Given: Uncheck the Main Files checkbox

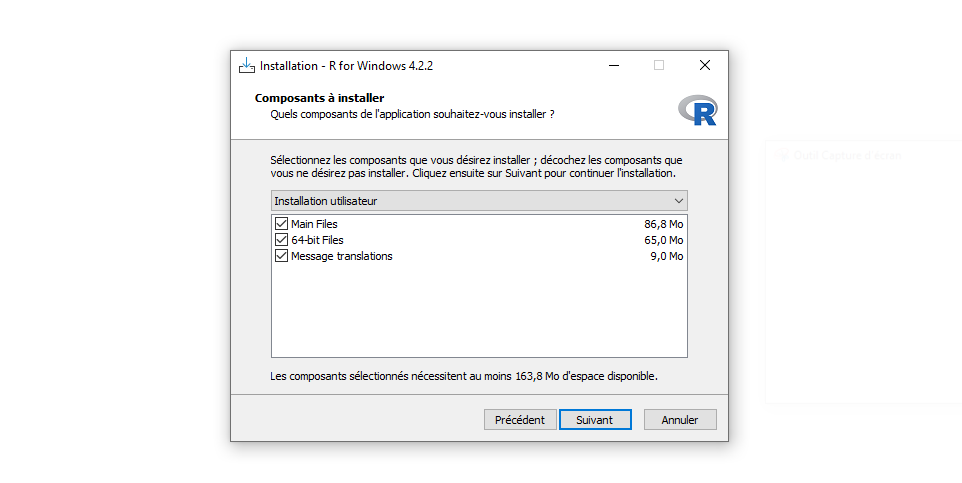Looking at the screenshot, I should coord(281,224).
